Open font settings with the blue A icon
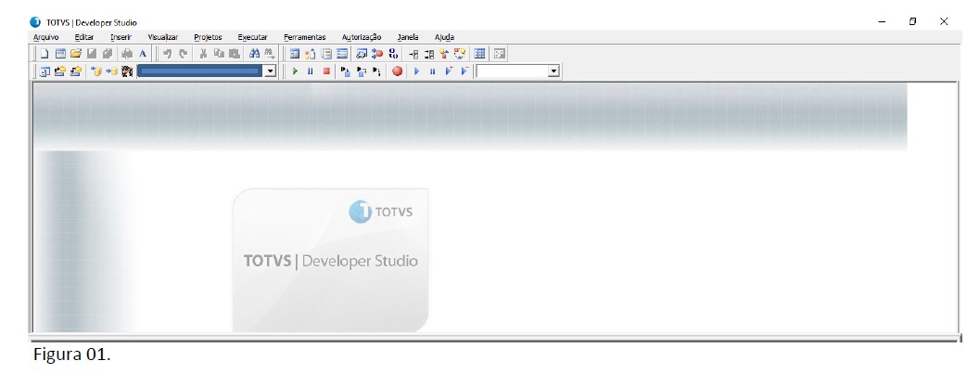The image size is (980, 374). coord(143,54)
